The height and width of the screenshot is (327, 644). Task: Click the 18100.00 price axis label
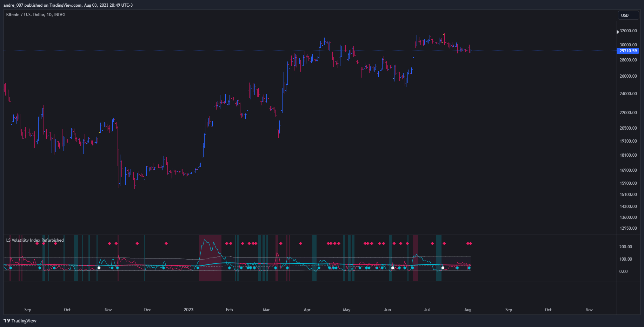(x=628, y=155)
